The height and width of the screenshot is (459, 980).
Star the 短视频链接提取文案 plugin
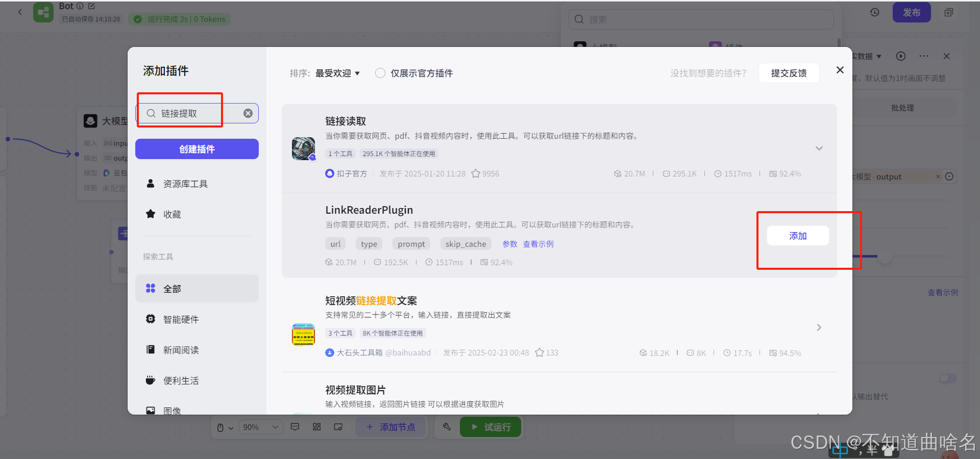540,353
